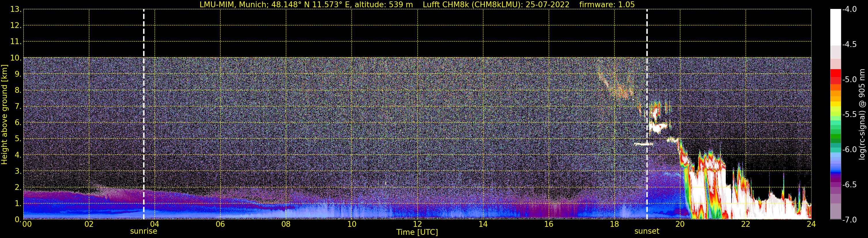Click the height tick label '5.'

click(x=18, y=139)
